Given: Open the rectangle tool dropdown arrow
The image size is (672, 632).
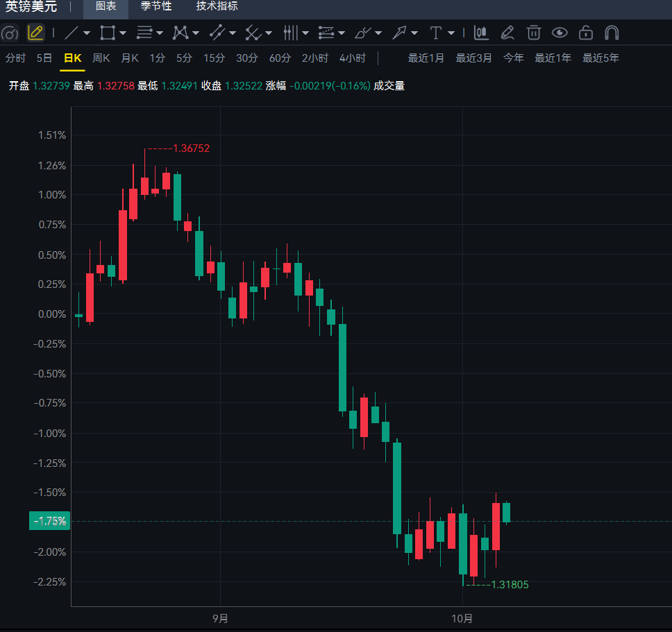Looking at the screenshot, I should 123,33.
